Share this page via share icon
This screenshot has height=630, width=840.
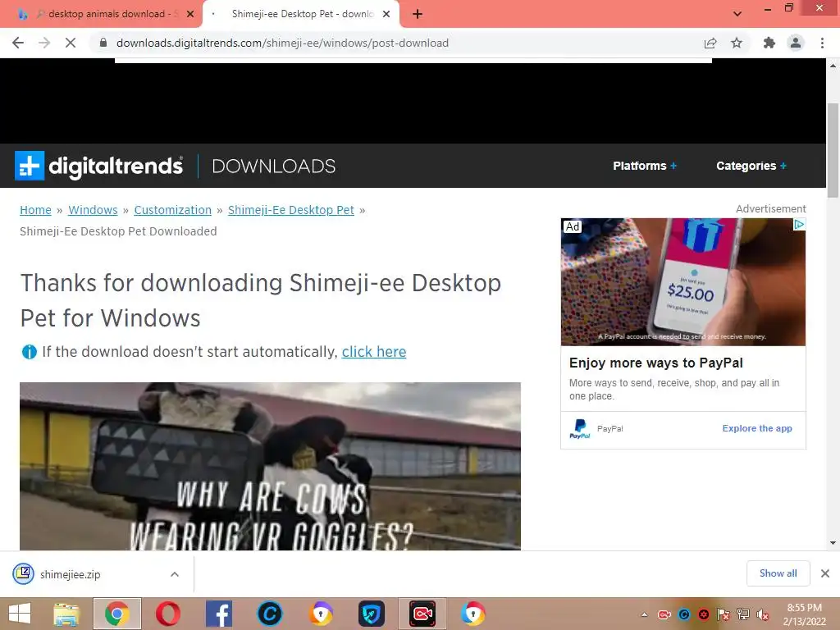tap(710, 43)
